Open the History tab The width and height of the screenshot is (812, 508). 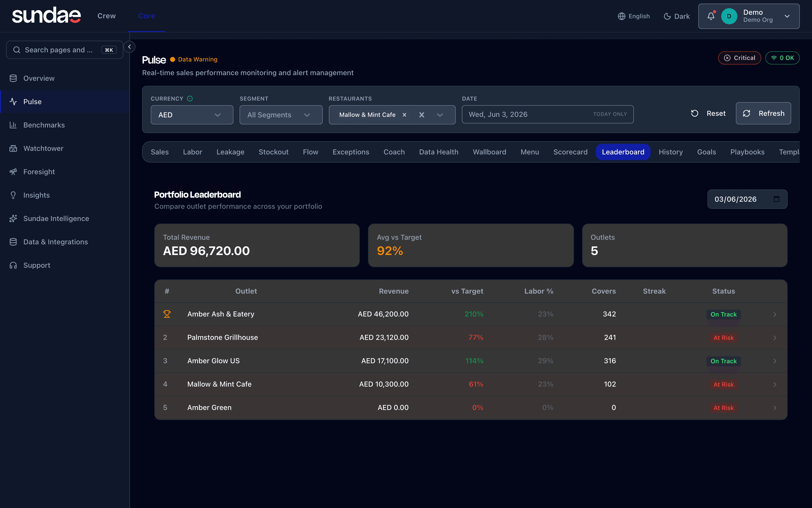click(x=670, y=152)
